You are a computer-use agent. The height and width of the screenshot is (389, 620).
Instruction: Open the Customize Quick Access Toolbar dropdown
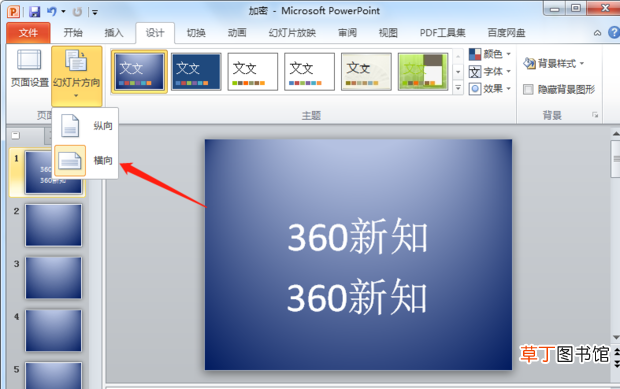tap(95, 12)
